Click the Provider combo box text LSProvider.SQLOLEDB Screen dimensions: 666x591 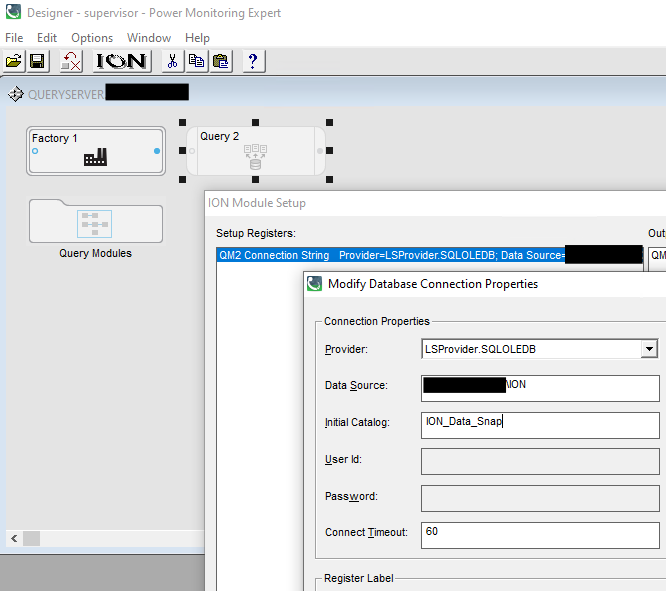coord(480,349)
